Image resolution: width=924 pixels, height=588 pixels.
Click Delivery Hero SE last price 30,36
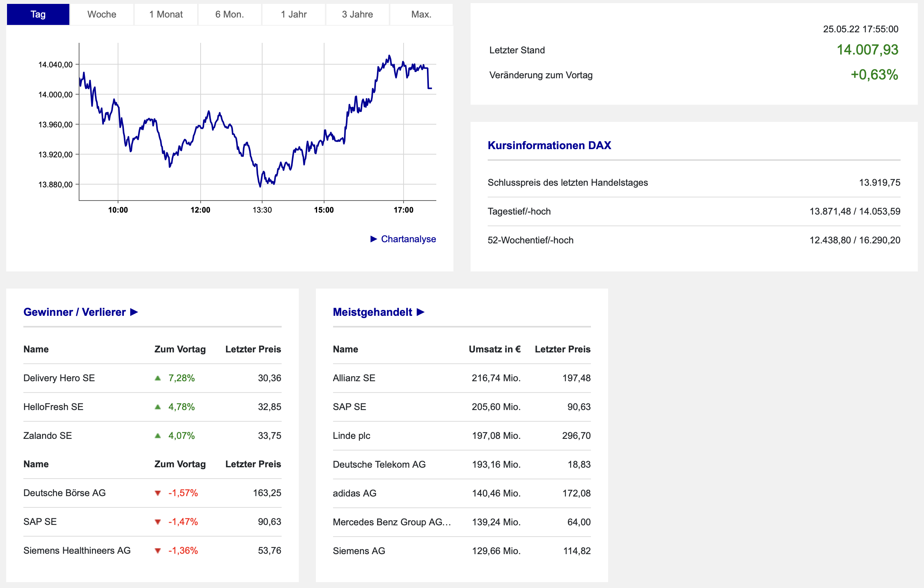[x=270, y=378]
